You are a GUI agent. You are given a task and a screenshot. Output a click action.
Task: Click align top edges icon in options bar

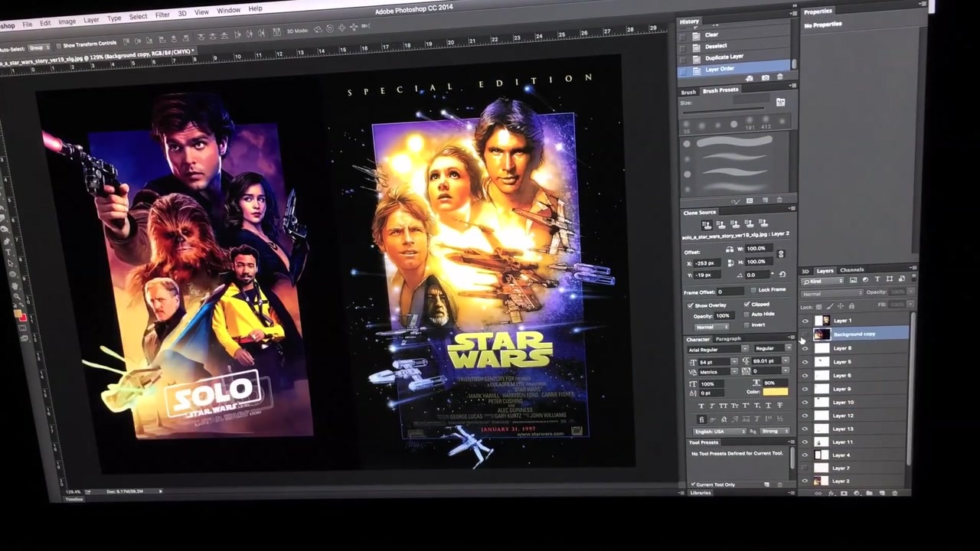pos(126,41)
